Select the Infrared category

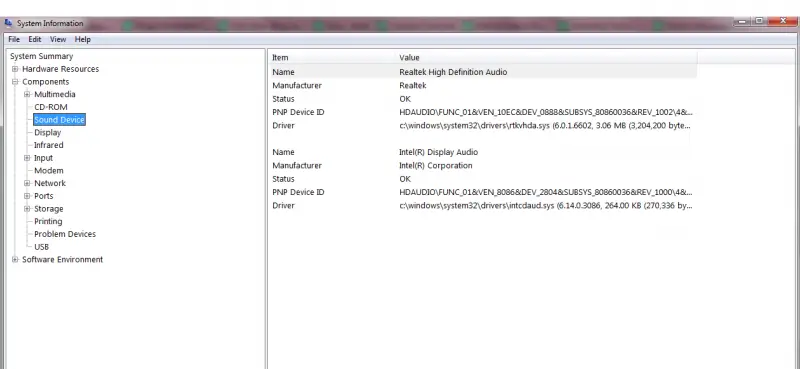48,145
